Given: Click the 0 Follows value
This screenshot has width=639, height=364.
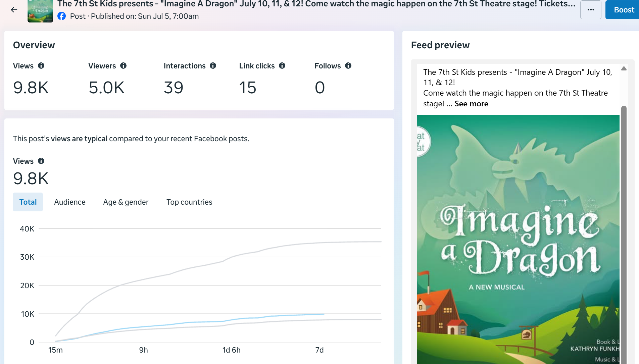Looking at the screenshot, I should pyautogui.click(x=320, y=88).
